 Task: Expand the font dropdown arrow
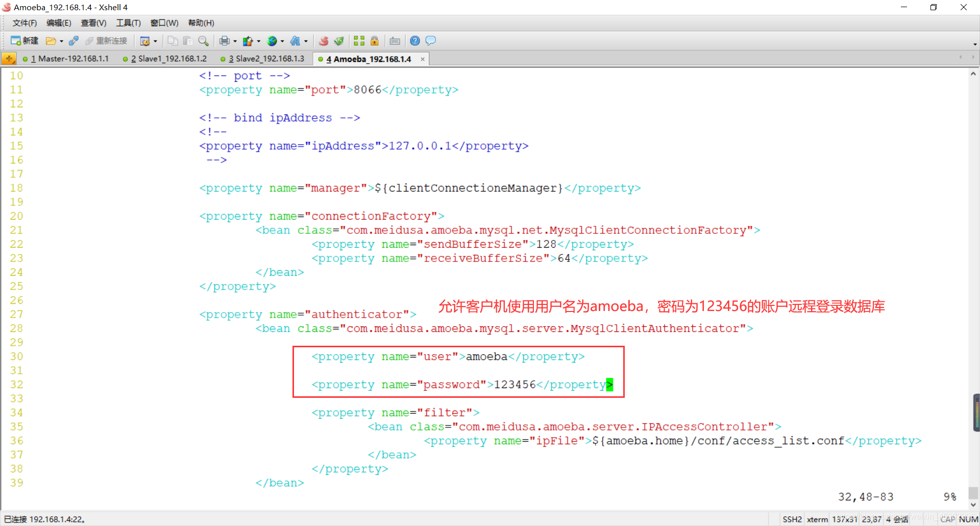coord(306,41)
